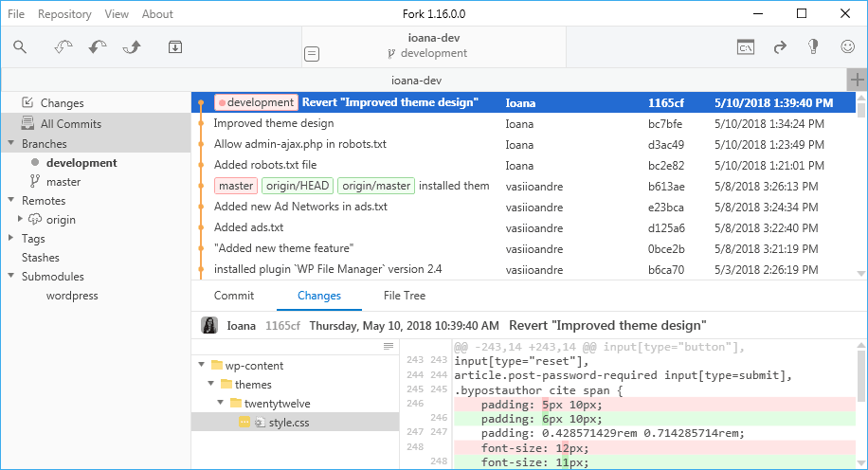Click the modified status icon of style.css
This screenshot has width=868, height=470.
pyautogui.click(x=244, y=422)
